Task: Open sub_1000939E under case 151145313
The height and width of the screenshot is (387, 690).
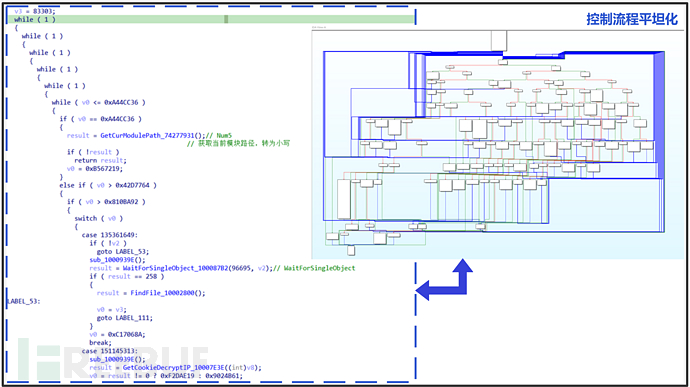Action: click(117, 359)
